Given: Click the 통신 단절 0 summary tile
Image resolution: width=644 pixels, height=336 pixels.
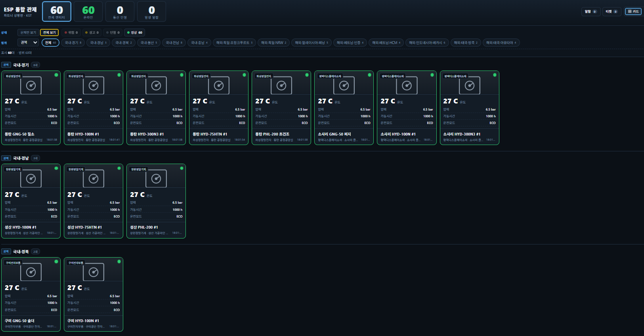Looking at the screenshot, I should coord(120,11).
